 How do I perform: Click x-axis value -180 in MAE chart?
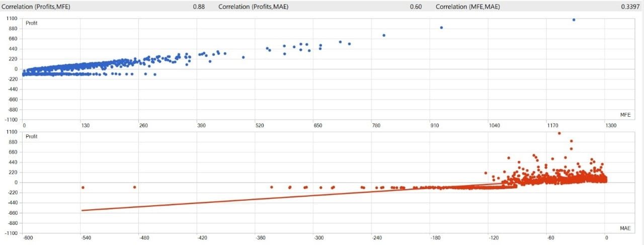[435, 238]
